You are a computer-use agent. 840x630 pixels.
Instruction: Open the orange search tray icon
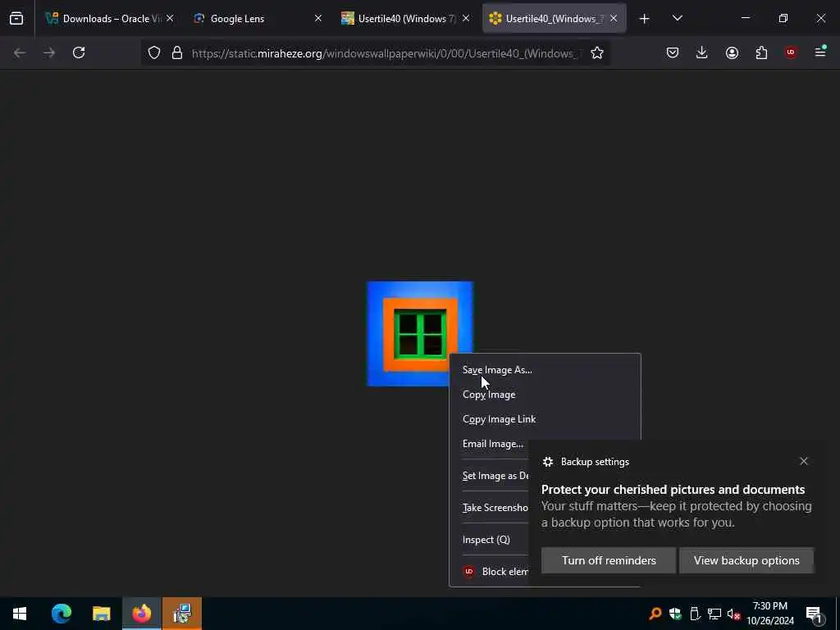[655, 614]
